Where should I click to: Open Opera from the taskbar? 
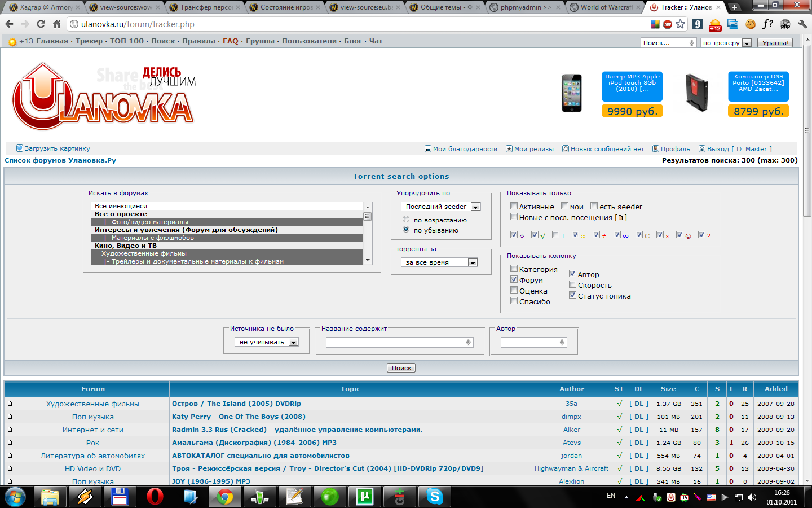click(x=155, y=497)
